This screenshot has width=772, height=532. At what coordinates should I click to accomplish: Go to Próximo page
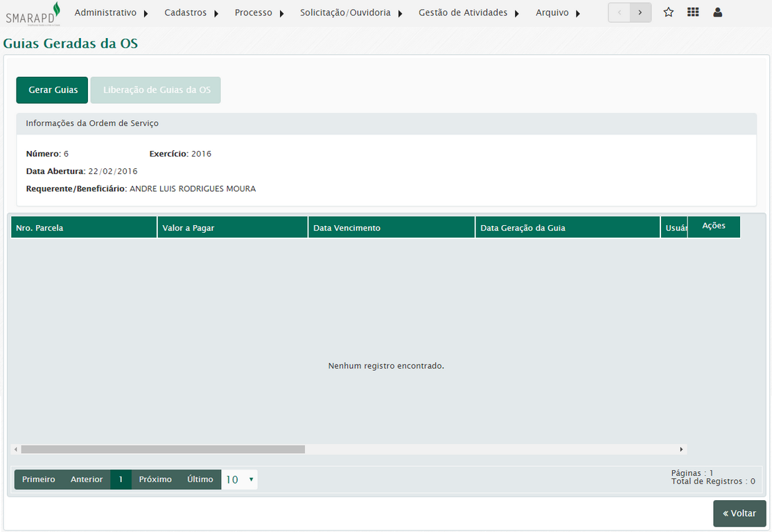[x=155, y=479]
